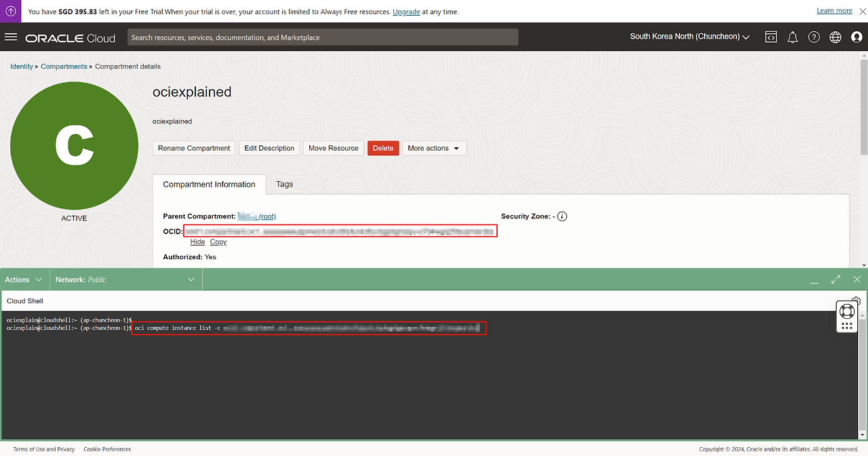Hide the compartment OCID value
This screenshot has width=868, height=456.
(x=197, y=242)
